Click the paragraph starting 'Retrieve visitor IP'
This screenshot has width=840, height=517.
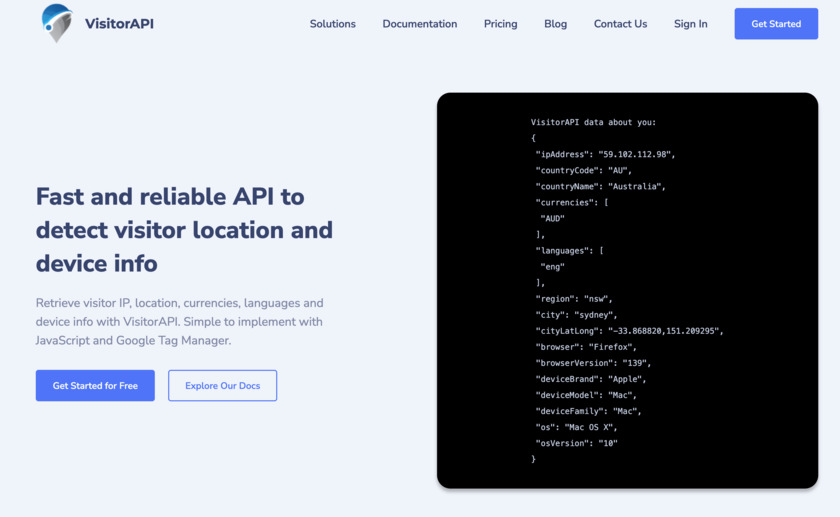coord(179,321)
